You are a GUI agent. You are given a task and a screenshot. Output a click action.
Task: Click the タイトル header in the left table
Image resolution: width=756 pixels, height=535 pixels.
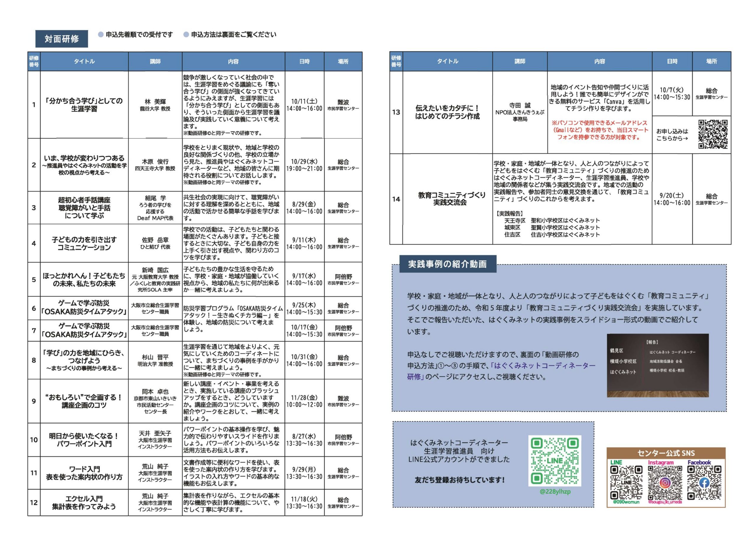tap(84, 62)
